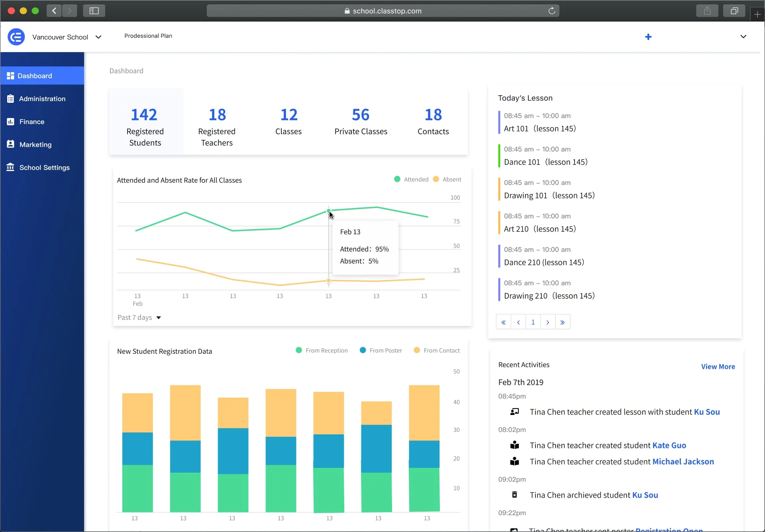Click the Marketing sidebar icon
765x532 pixels.
tap(10, 144)
